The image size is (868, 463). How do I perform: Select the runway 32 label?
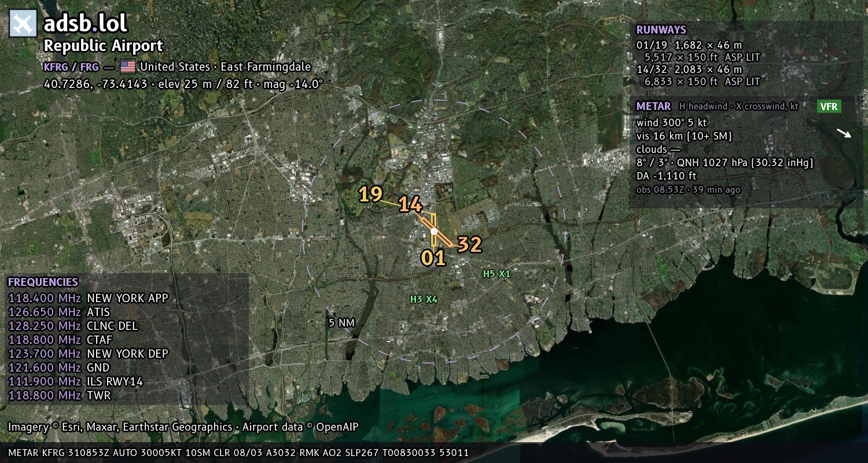tap(469, 244)
